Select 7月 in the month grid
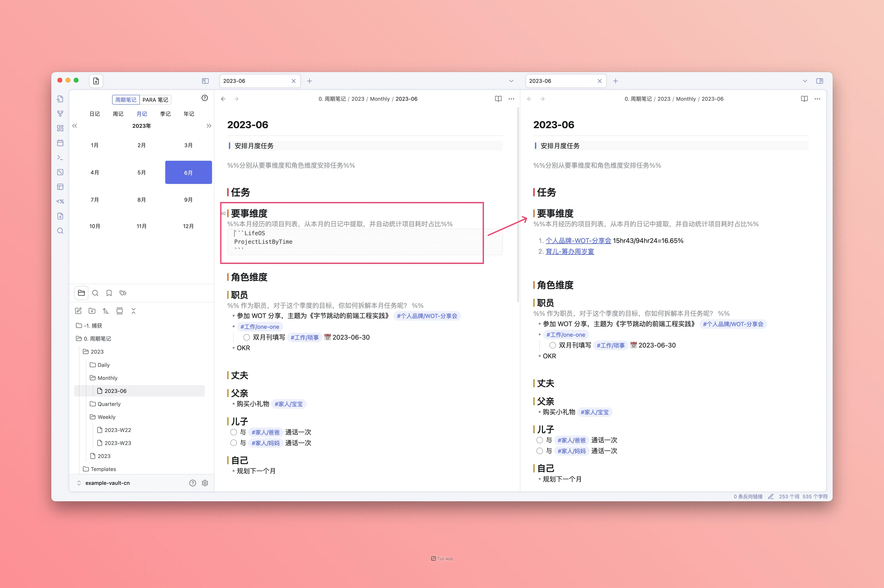Screen dimensions: 884x588 pos(94,200)
